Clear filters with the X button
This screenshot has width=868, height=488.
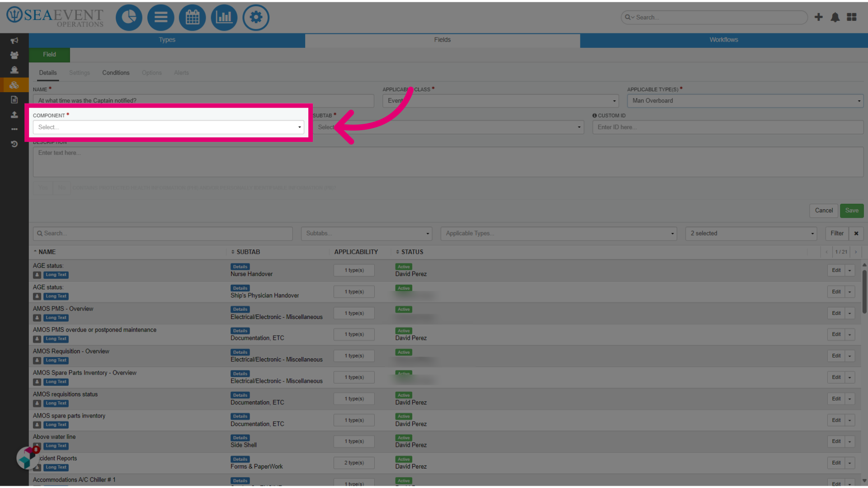pos(856,234)
